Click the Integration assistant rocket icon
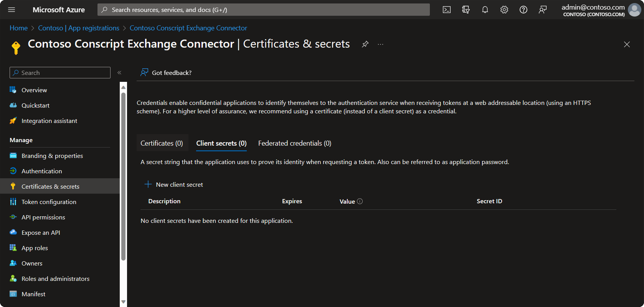This screenshot has height=307, width=644. pyautogui.click(x=13, y=121)
